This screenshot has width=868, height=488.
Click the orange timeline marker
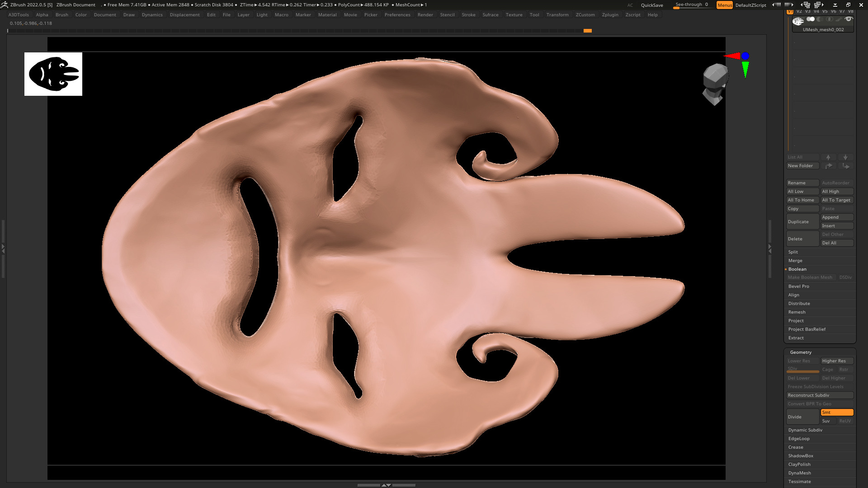[x=587, y=31]
